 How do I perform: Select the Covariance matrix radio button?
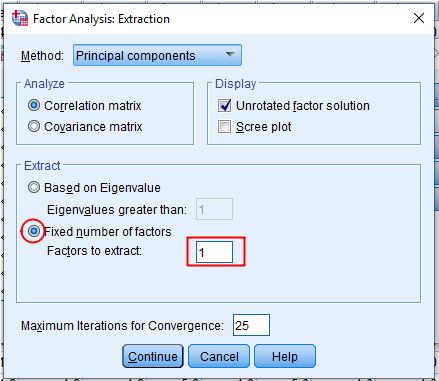pyautogui.click(x=34, y=126)
